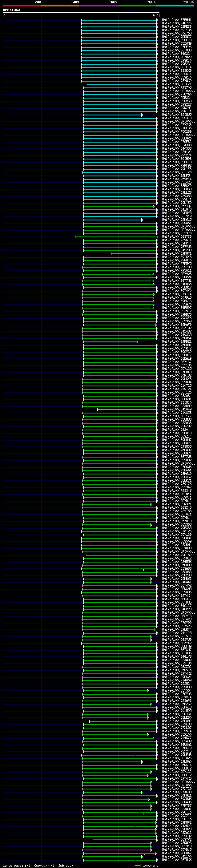The width and height of the screenshot is (197, 868).
Task: Open the UniRef100_Q8VWX9 hit
Action: tap(176, 81)
